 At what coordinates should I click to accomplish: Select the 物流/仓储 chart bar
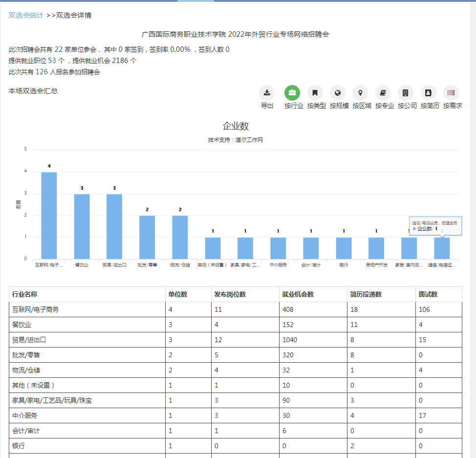click(x=180, y=237)
